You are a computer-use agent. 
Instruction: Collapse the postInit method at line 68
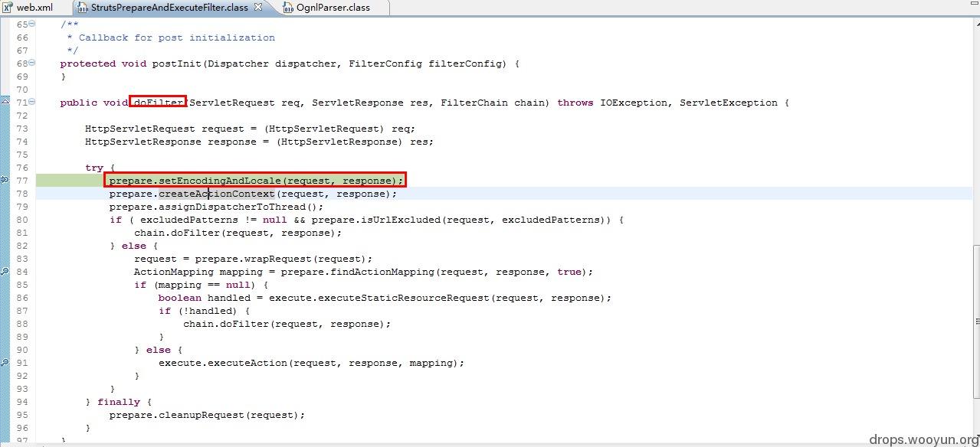click(32, 63)
